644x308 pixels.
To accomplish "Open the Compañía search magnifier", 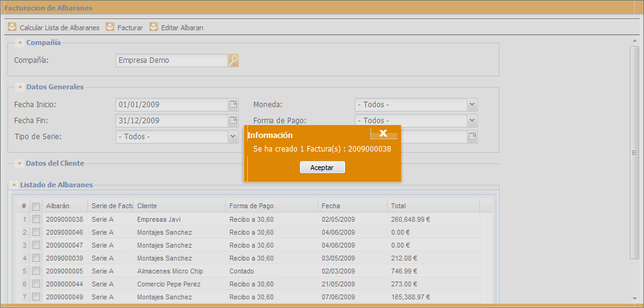I will [233, 60].
